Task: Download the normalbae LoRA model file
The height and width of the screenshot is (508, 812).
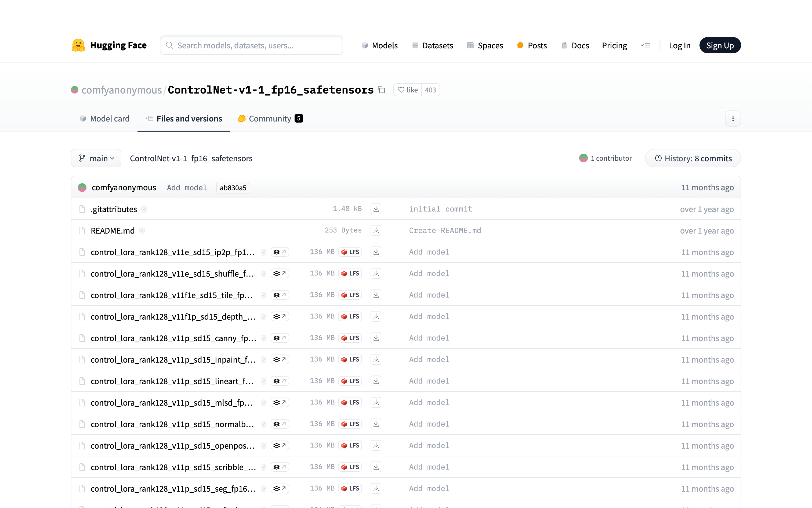Action: (376, 424)
